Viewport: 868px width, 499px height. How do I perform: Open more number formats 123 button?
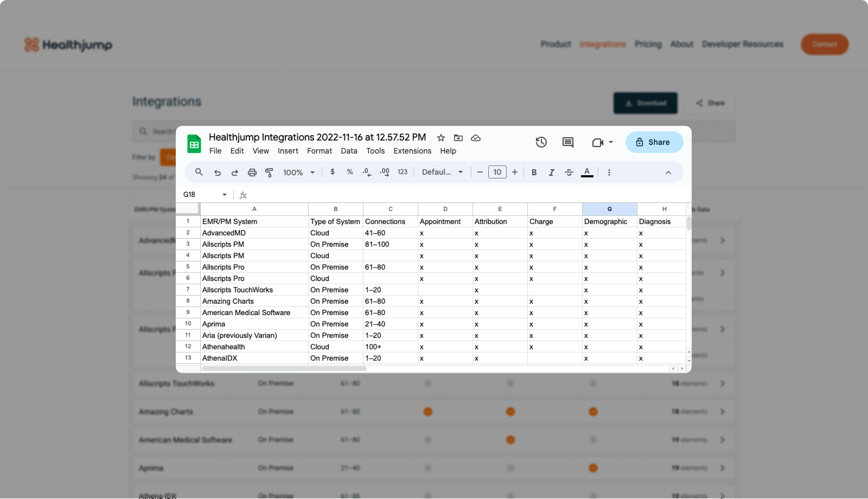point(402,172)
